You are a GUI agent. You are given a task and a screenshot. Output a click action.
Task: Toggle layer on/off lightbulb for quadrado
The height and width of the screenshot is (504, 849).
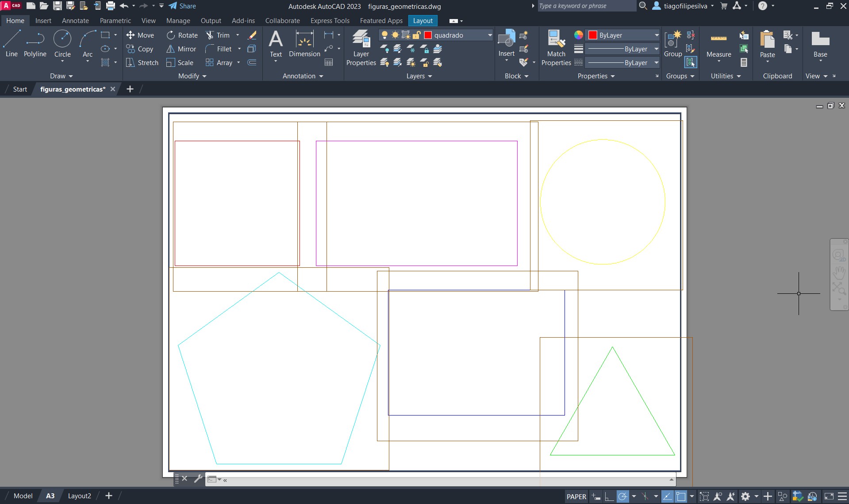tap(384, 35)
